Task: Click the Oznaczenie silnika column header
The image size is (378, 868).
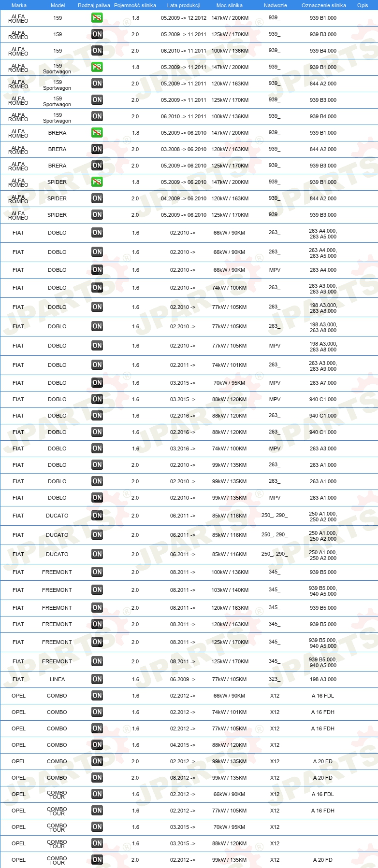Action: coord(324,5)
